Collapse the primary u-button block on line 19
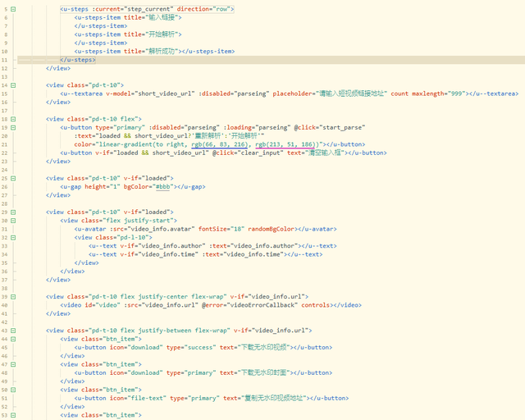The image size is (525, 420). (13, 127)
